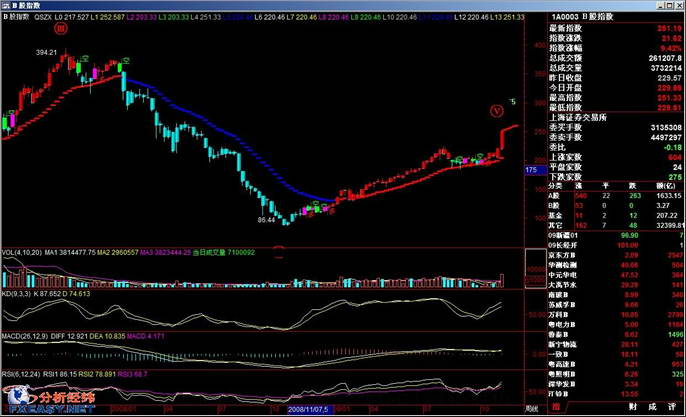The height and width of the screenshot is (417, 686).
Task: Select 粤高速B stock row
Action: click(616, 364)
